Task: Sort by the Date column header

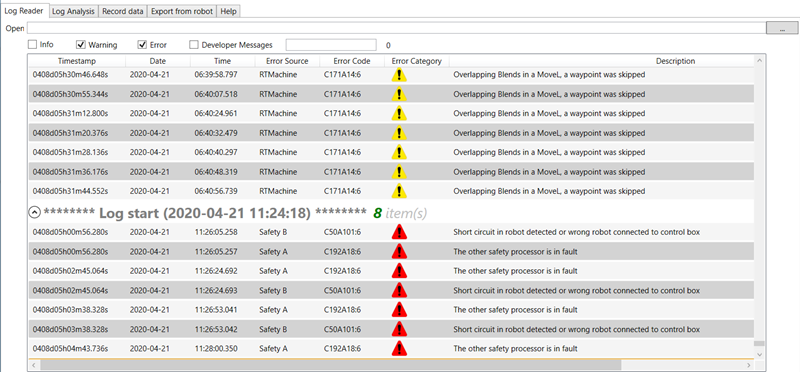Action: 158,61
